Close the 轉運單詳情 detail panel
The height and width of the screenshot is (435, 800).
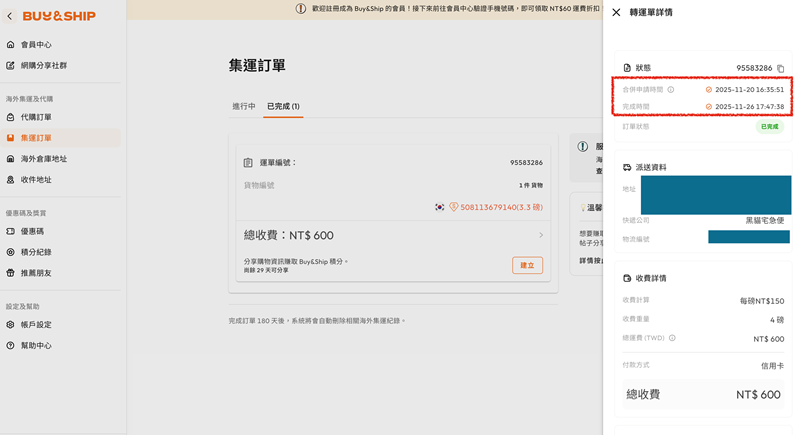point(616,12)
